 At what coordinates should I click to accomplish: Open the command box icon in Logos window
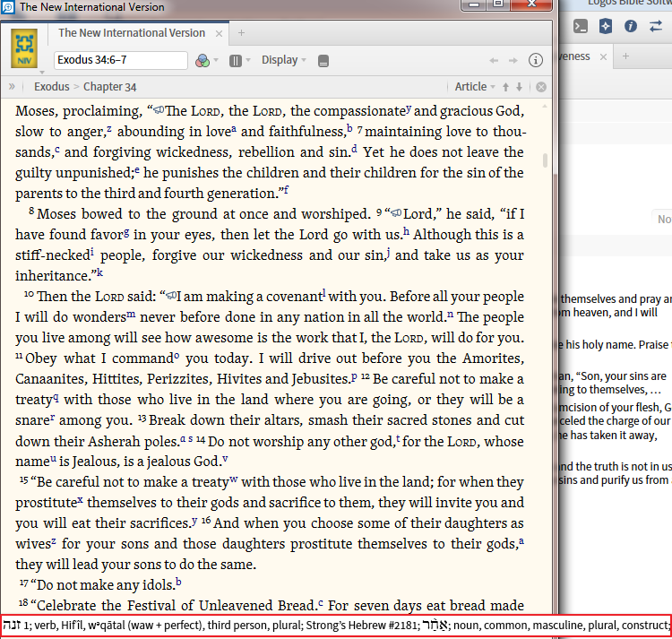tap(581, 27)
